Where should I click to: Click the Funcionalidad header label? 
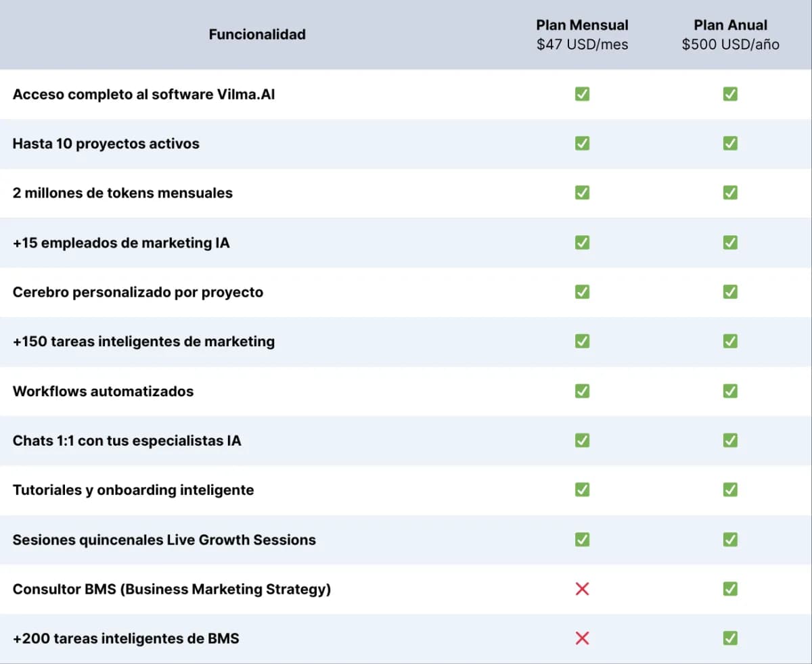click(x=257, y=34)
